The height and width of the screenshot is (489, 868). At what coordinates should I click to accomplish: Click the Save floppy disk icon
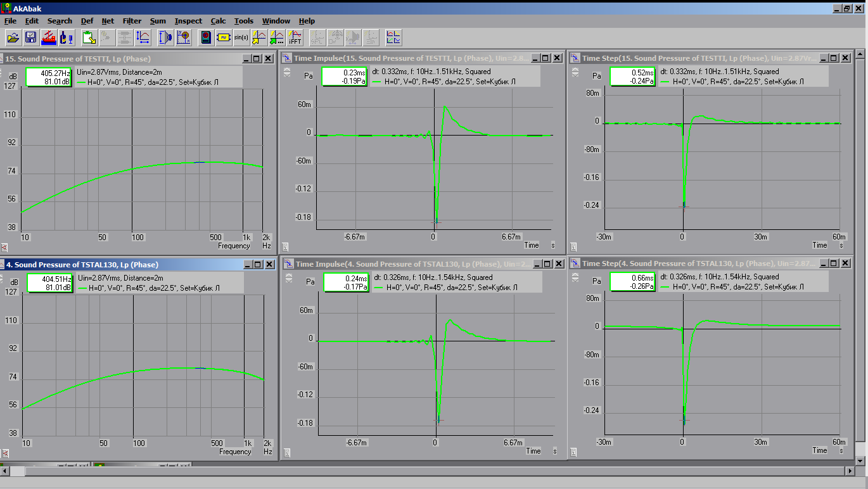[x=30, y=38]
